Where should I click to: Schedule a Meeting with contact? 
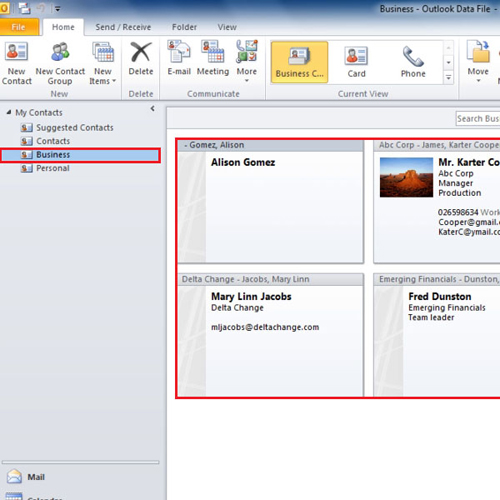[213, 59]
